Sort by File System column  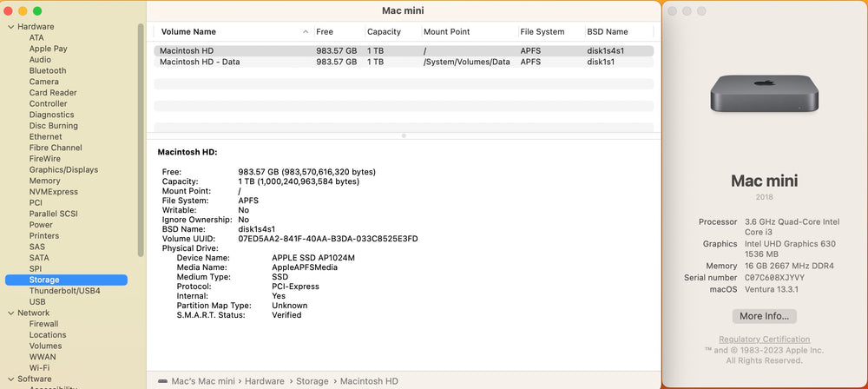coord(542,31)
